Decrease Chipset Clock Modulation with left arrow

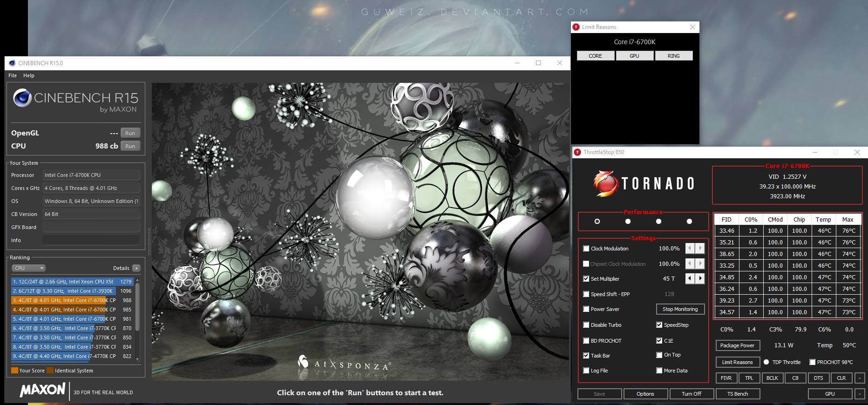point(690,263)
